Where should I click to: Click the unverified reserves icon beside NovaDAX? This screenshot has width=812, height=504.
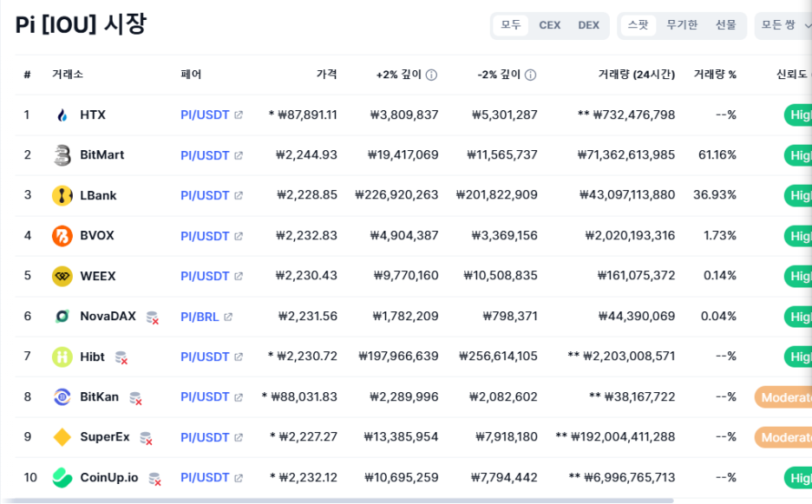(153, 317)
